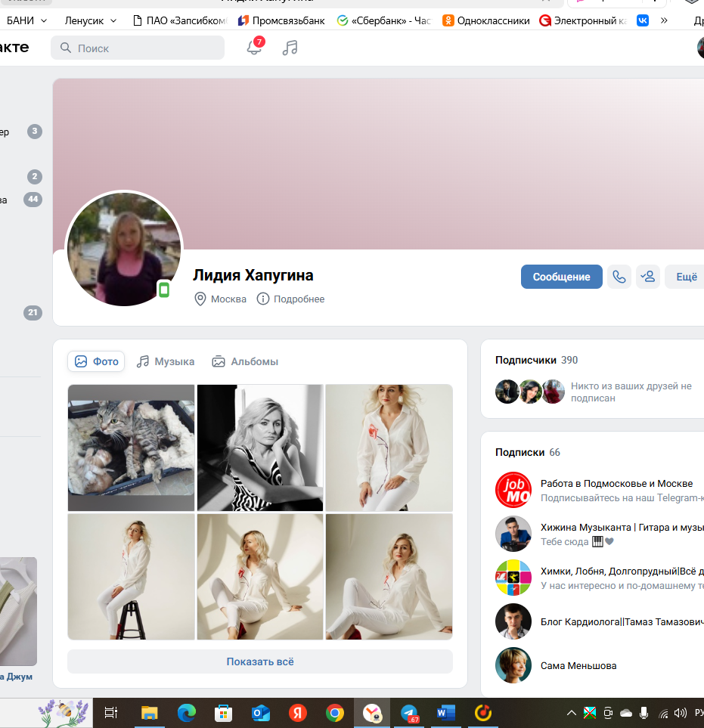
Task: Open Лидия Хапугина's round profile avatar
Action: click(124, 249)
